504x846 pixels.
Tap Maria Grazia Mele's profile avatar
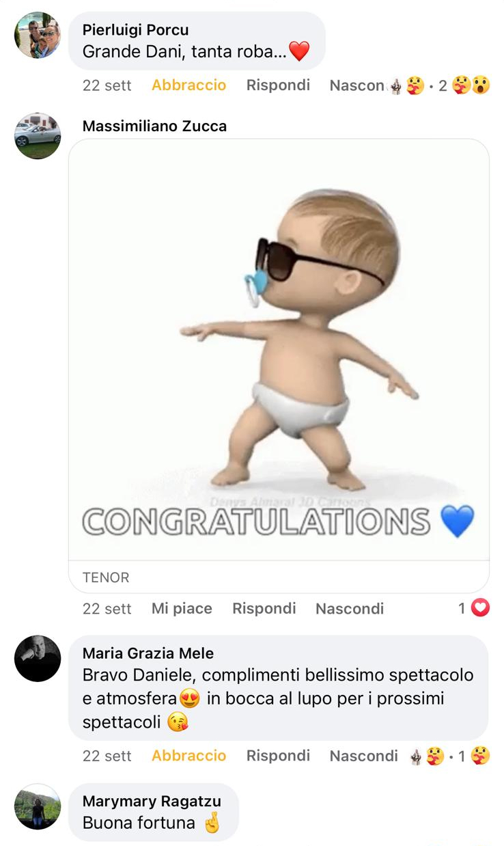38,658
